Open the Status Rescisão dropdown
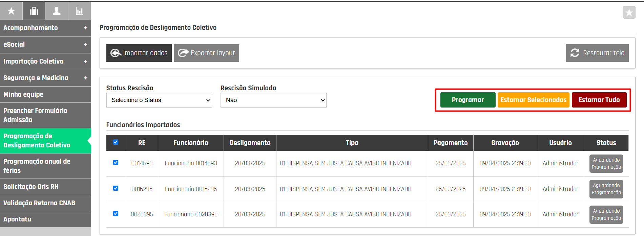The width and height of the screenshot is (644, 236). (x=159, y=100)
